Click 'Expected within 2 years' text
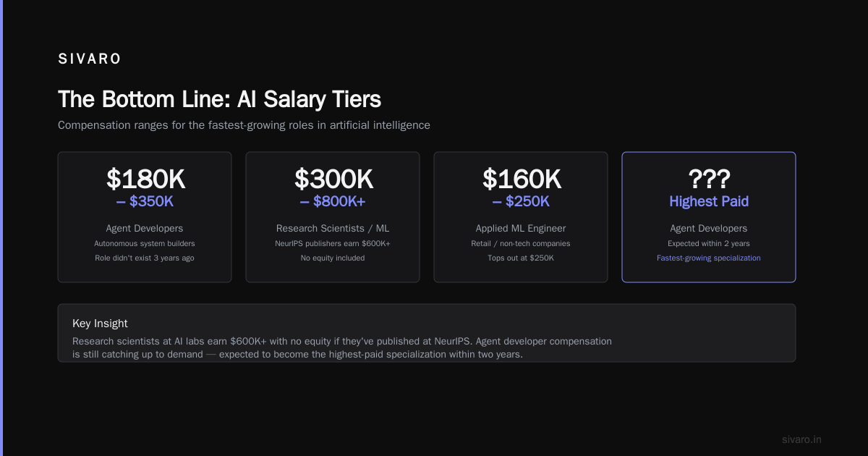 709,243
